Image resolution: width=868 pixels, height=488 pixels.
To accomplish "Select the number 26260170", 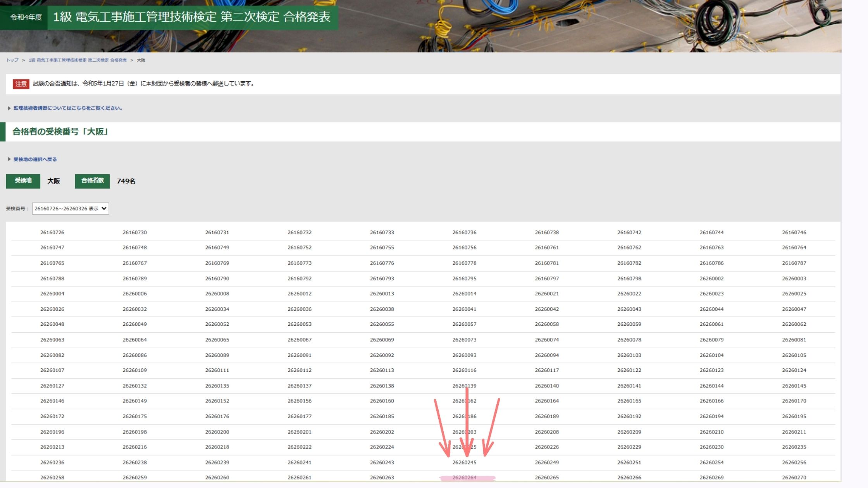I will click(794, 401).
